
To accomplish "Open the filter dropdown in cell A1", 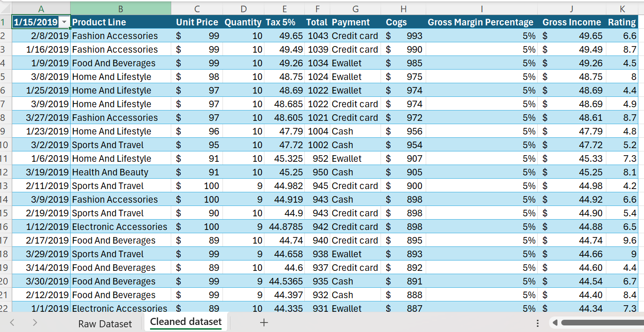I will tap(64, 23).
